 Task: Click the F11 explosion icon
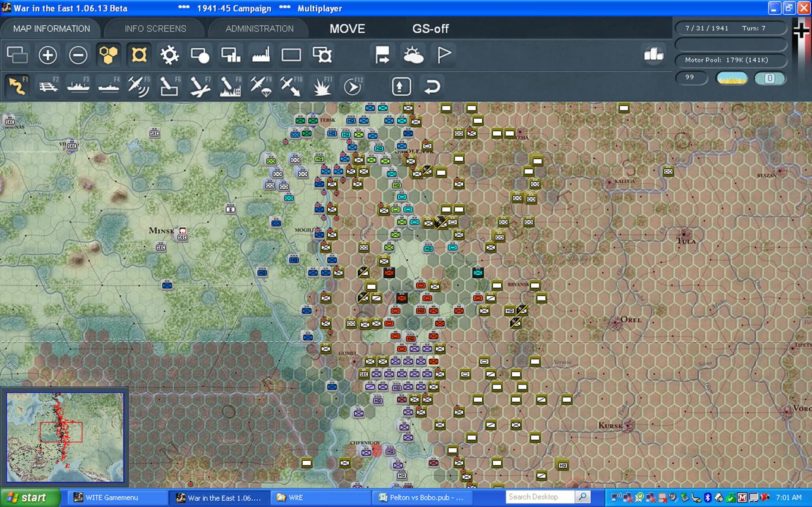point(322,86)
